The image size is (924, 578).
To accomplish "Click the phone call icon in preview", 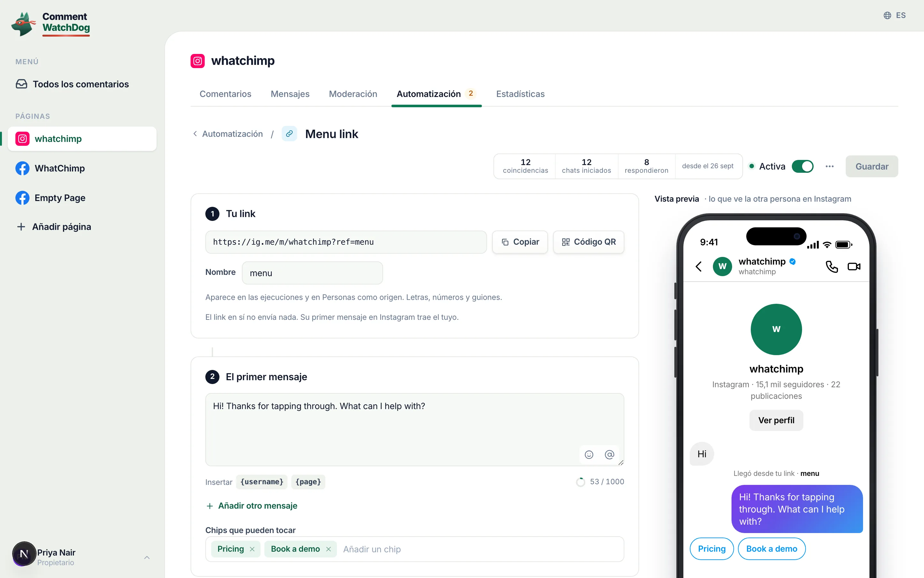I will (x=832, y=267).
